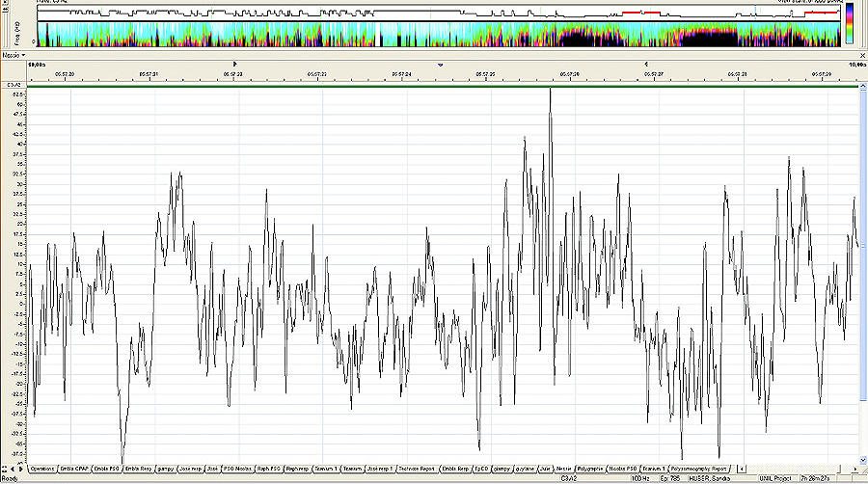Click blue triangle position marker
Image resolution: width=868 pixels, height=484 pixels.
point(441,64)
